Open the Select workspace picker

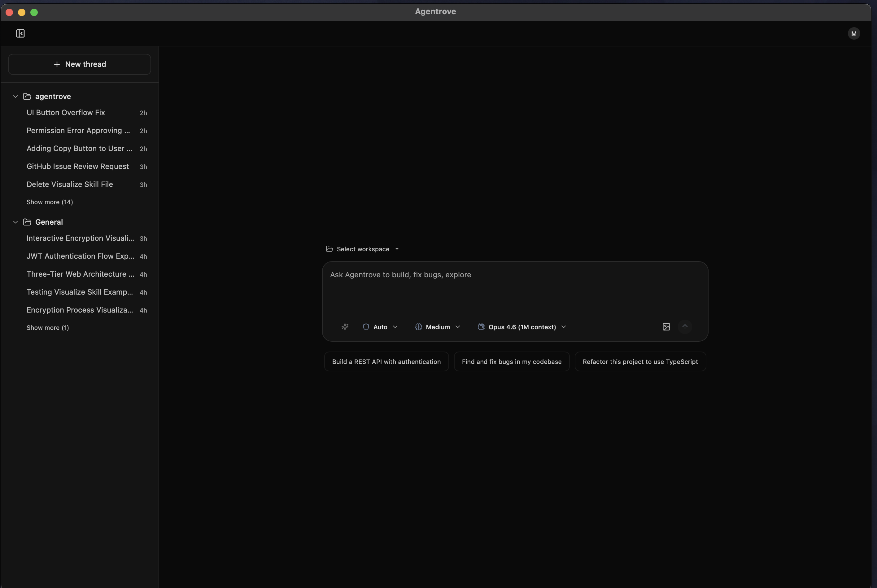pyautogui.click(x=361, y=249)
